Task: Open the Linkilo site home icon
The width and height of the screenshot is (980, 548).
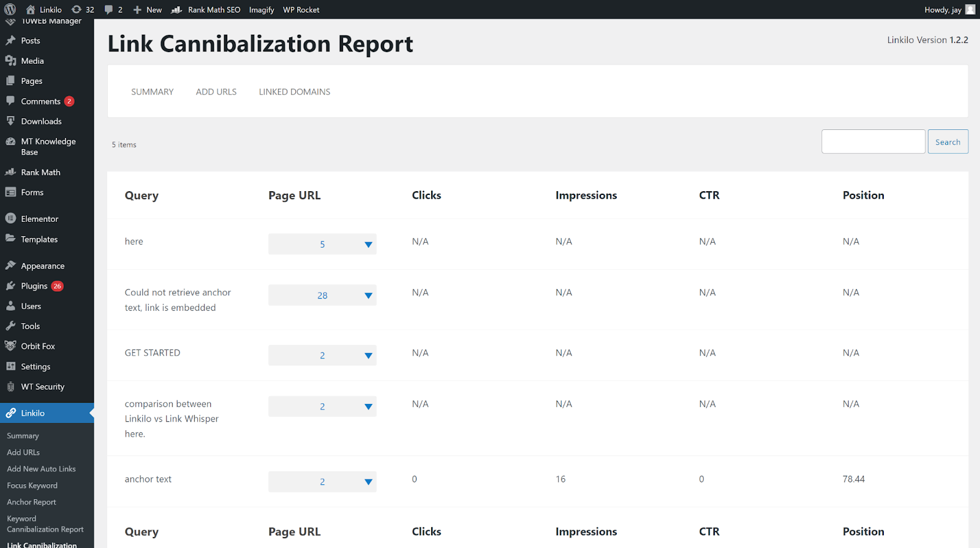Action: point(31,9)
